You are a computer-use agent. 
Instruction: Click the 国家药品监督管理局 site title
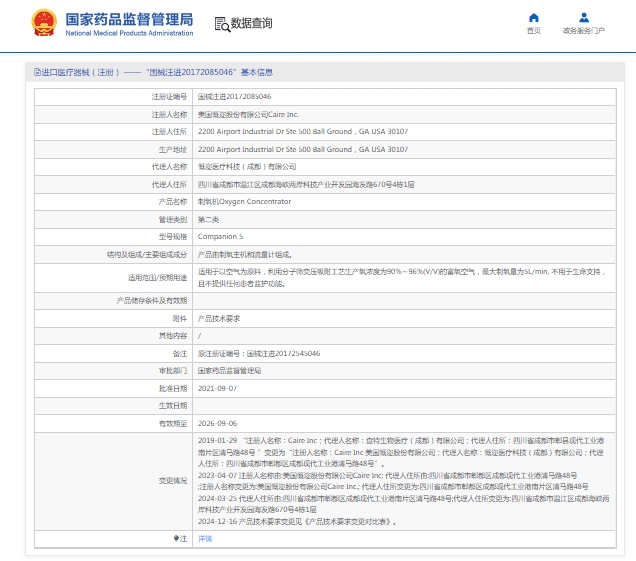129,18
